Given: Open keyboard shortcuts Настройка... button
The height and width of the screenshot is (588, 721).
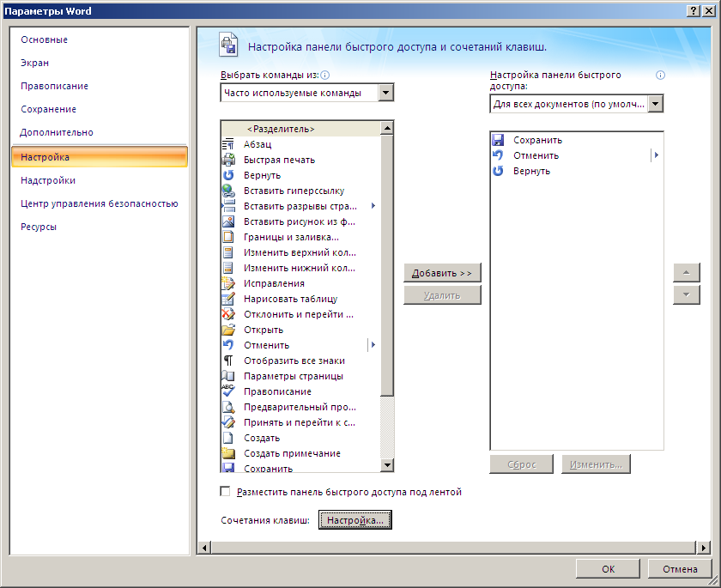Looking at the screenshot, I should (x=355, y=520).
